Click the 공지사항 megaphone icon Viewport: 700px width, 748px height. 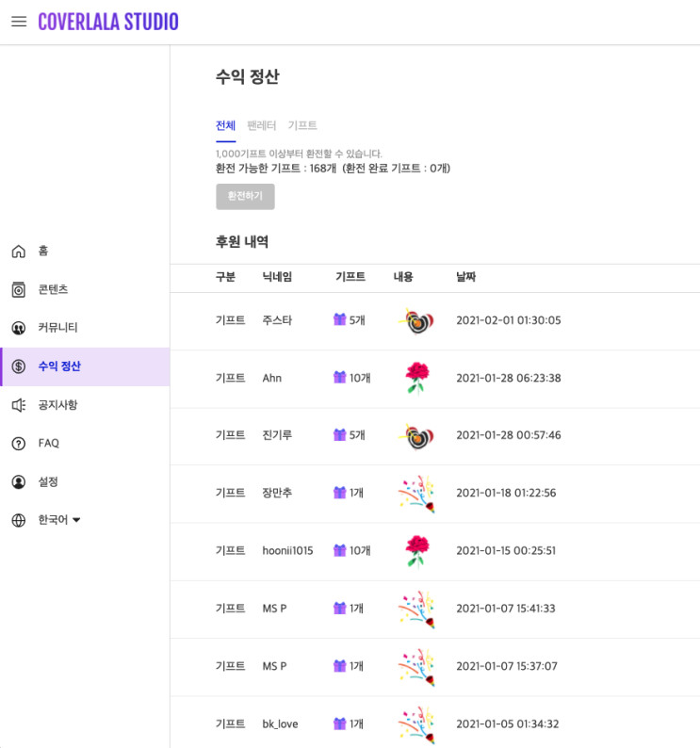pos(19,405)
